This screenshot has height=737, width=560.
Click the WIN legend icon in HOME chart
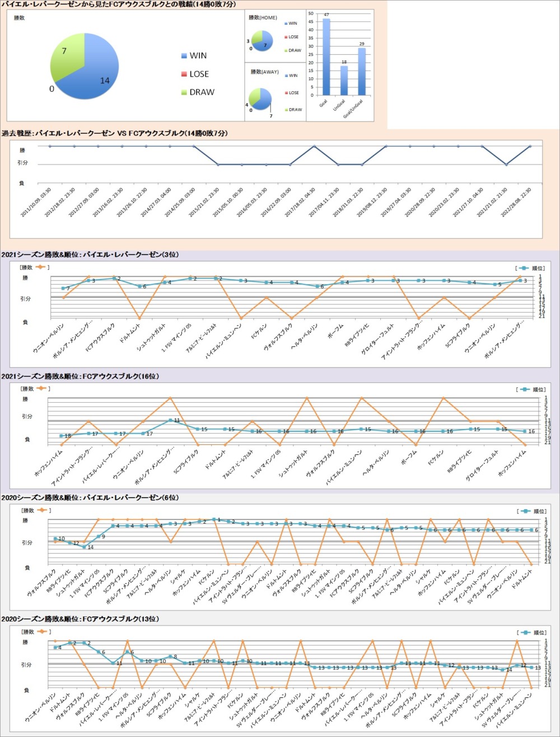click(x=286, y=24)
